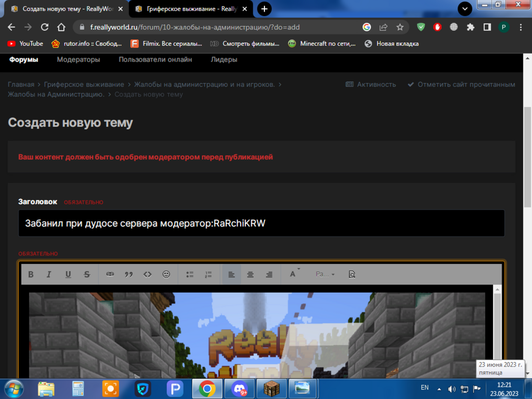Open the globe extension icon
The height and width of the screenshot is (399, 532).
(454, 27)
